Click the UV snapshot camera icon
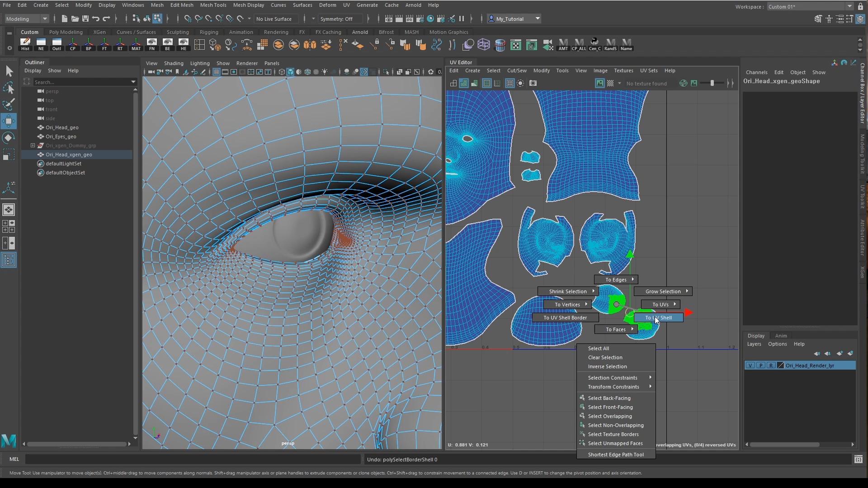Screen dimensions: 868x488 533,83
